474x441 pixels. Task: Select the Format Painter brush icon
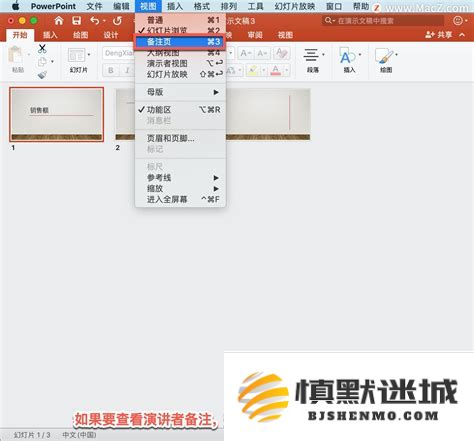click(42, 75)
